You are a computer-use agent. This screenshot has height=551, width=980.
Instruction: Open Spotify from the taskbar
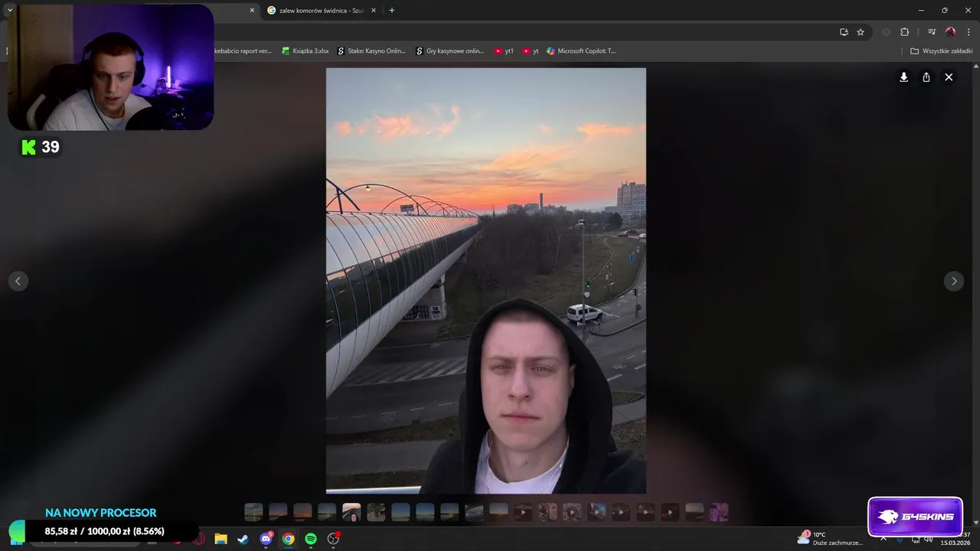click(x=311, y=539)
